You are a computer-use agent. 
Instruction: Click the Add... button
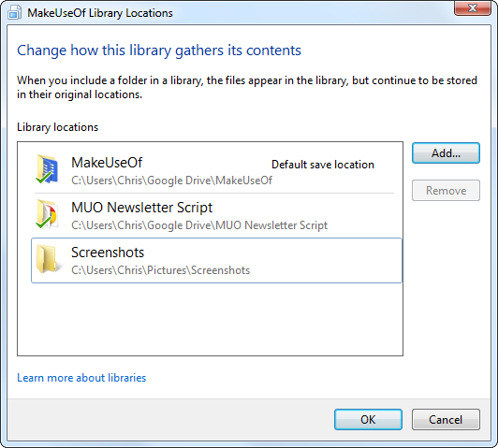[446, 153]
